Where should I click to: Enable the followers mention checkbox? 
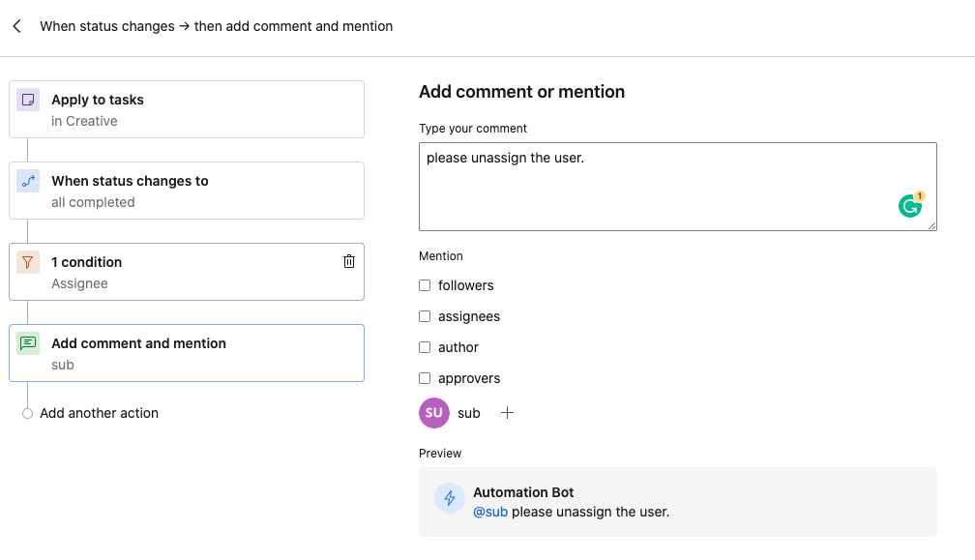(x=425, y=285)
